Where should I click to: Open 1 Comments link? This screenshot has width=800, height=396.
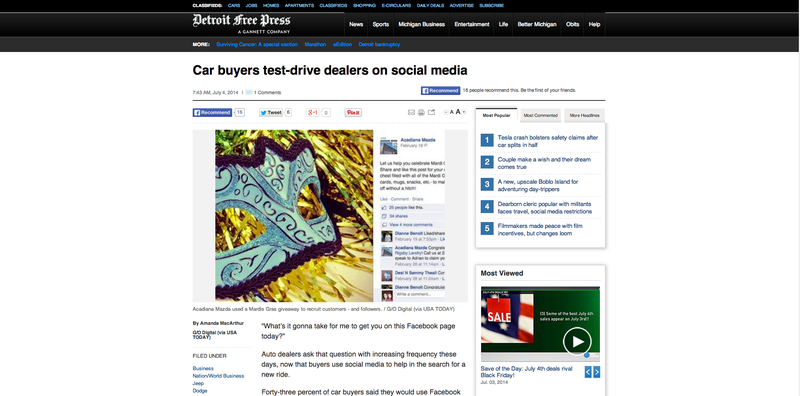click(x=267, y=93)
